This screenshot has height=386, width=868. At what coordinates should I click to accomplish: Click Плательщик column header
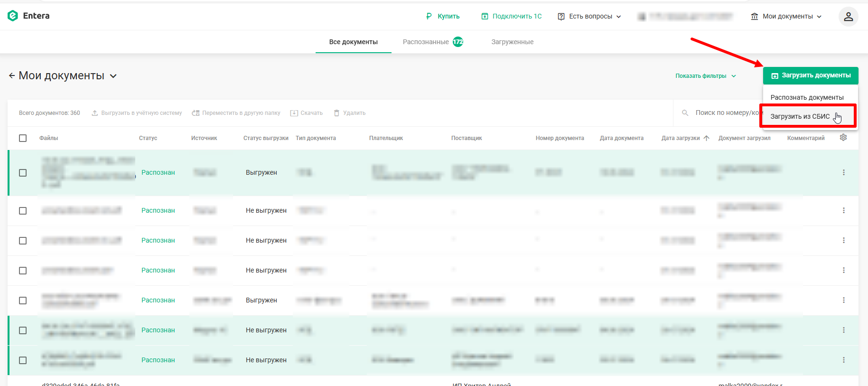(x=386, y=138)
